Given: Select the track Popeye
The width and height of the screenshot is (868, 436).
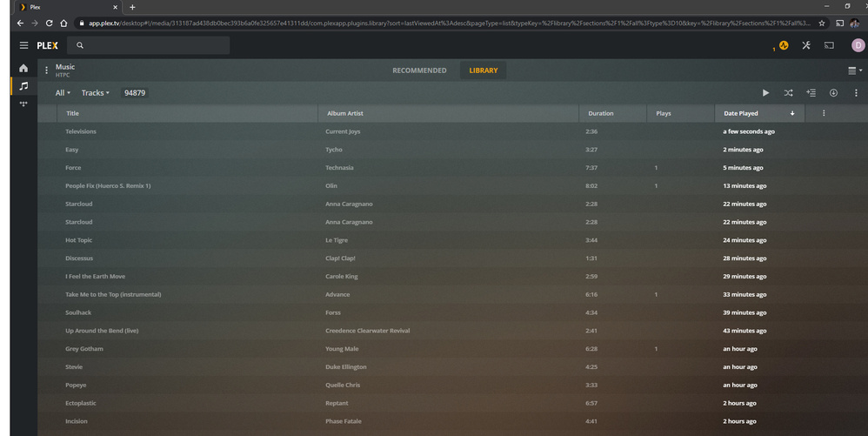Looking at the screenshot, I should click(76, 385).
